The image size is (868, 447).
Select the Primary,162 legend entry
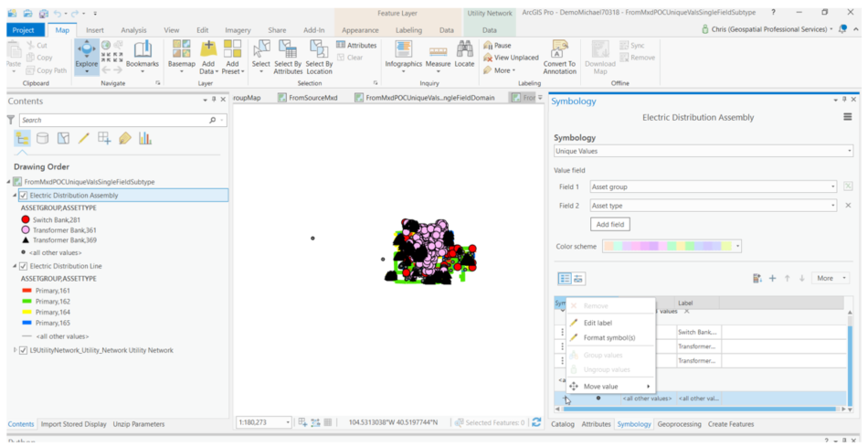pos(45,302)
